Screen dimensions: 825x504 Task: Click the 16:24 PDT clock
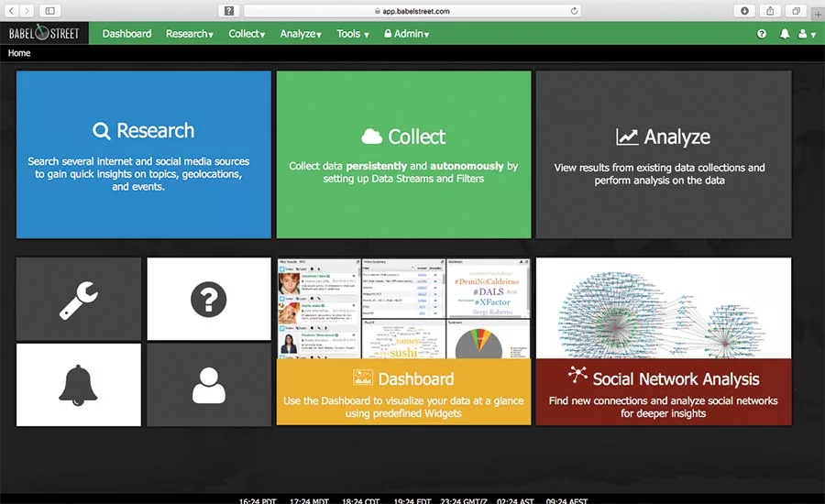point(258,500)
